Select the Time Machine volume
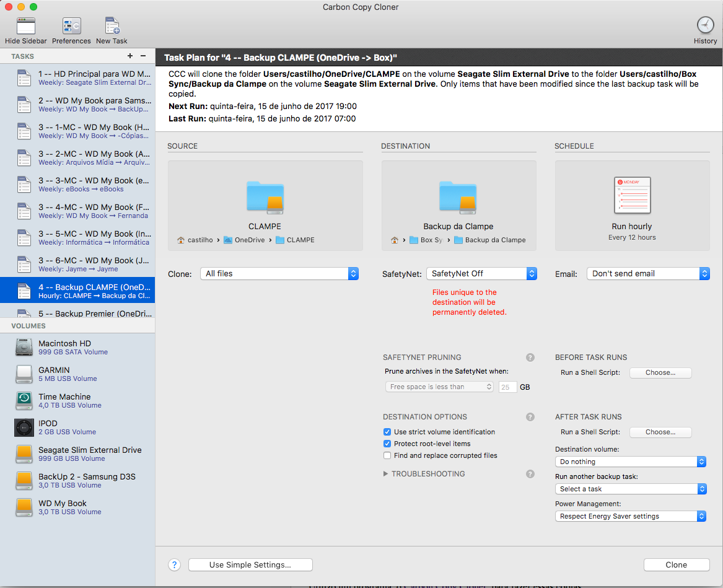Screen dimensions: 723x588 64,400
